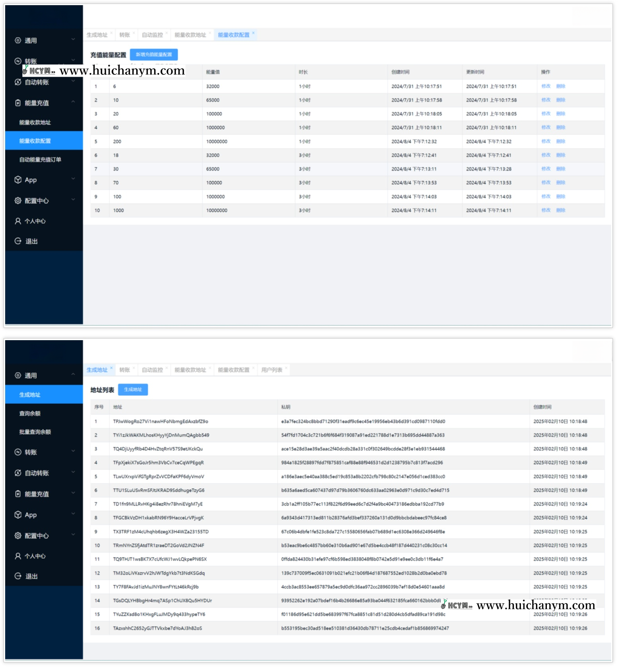Click the 通用 icon in the 地址列表 page sidebar
Image resolution: width=618 pixels, height=672 pixels.
pyautogui.click(x=18, y=376)
